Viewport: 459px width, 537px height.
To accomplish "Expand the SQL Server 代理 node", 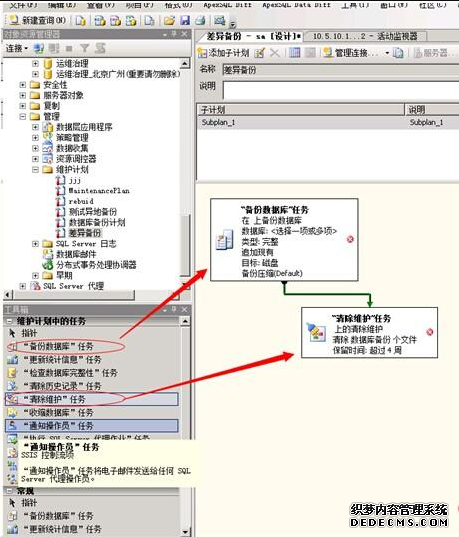I will point(23,286).
